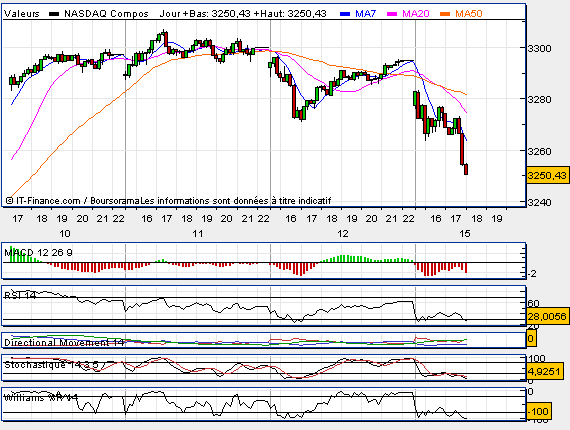Click the 60 level label on RSI axis
Image resolution: width=570 pixels, height=430 pixels.
tap(534, 304)
